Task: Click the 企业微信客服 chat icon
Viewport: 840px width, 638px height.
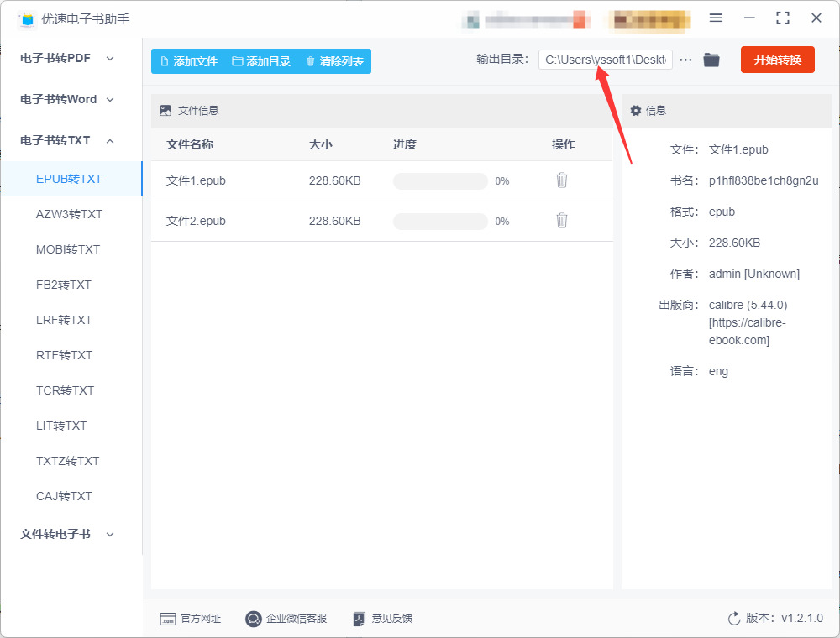Action: (x=254, y=619)
